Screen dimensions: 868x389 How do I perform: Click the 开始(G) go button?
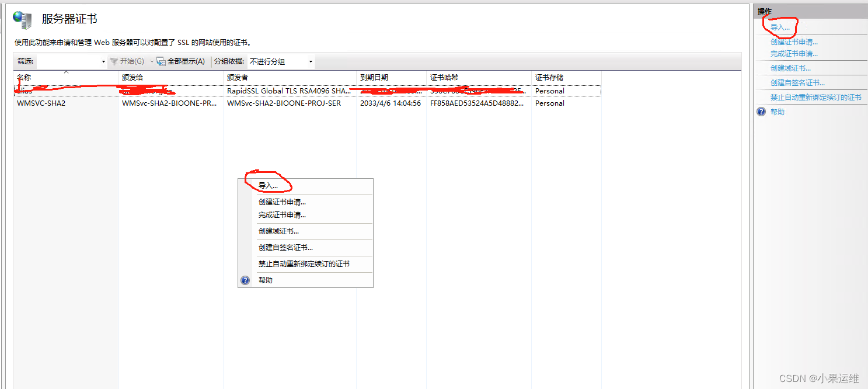(127, 61)
